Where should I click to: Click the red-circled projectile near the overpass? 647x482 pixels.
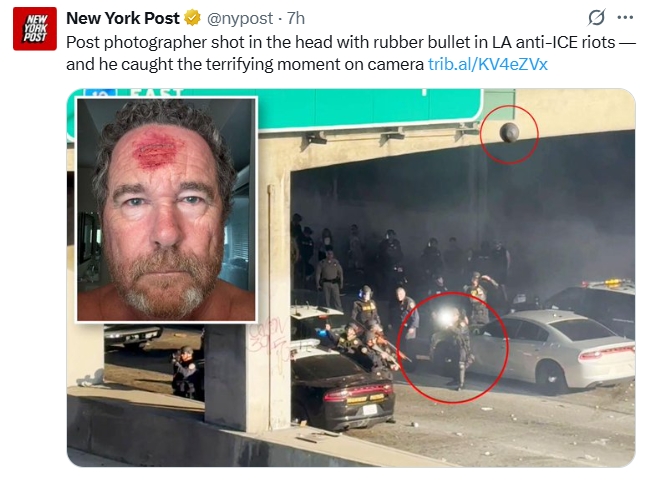tap(509, 134)
